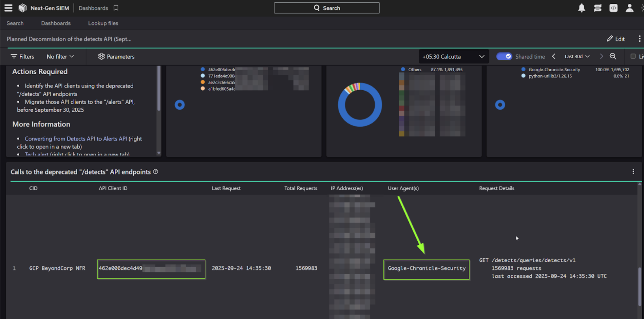
Task: Click the blue Others legend color dot
Action: pyautogui.click(x=403, y=70)
